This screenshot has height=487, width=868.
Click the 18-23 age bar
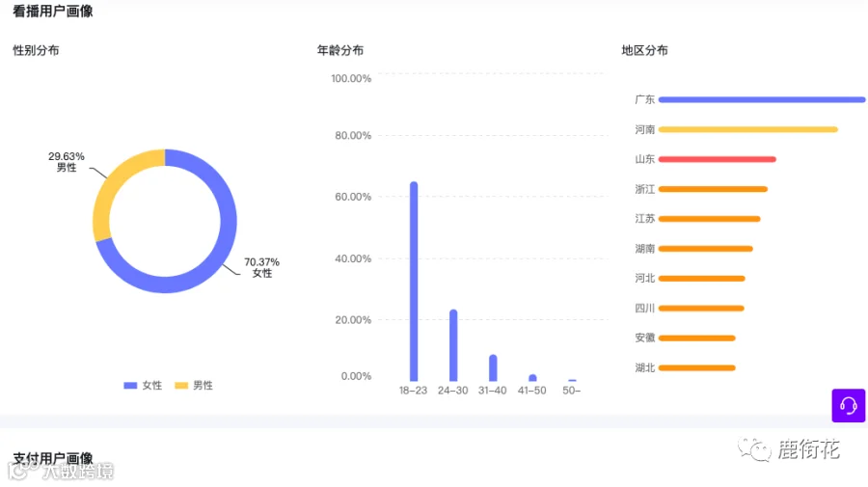click(414, 282)
